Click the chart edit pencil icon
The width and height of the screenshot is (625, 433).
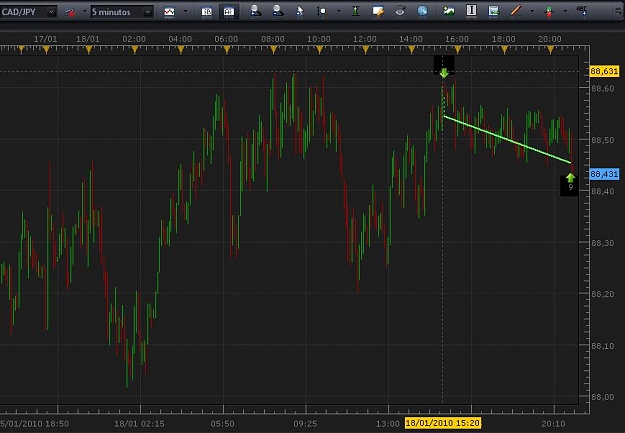pos(377,12)
